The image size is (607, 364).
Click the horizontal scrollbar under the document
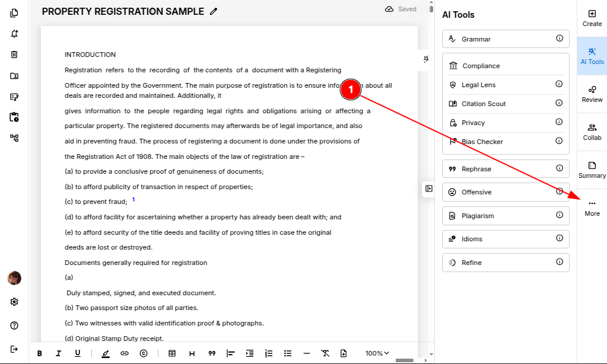(404, 360)
